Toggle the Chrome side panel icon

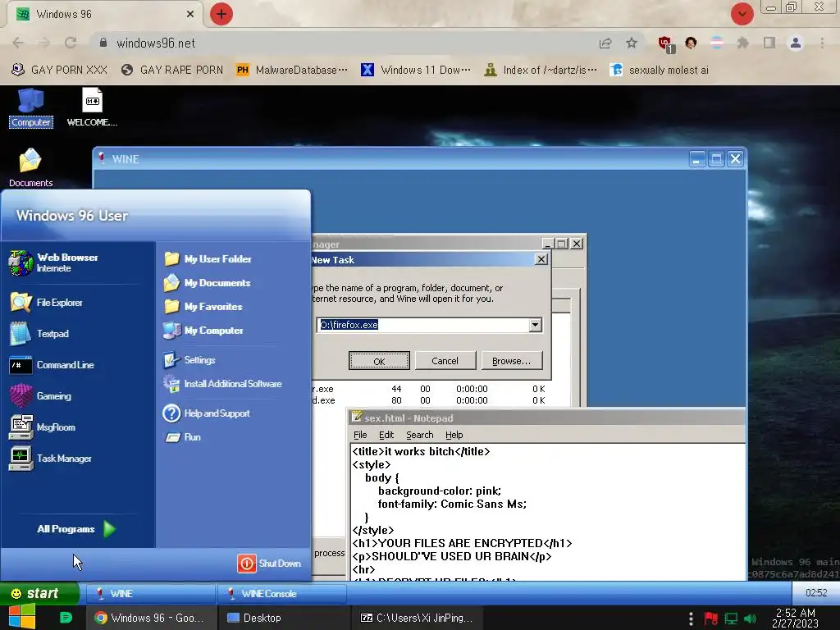(x=769, y=43)
